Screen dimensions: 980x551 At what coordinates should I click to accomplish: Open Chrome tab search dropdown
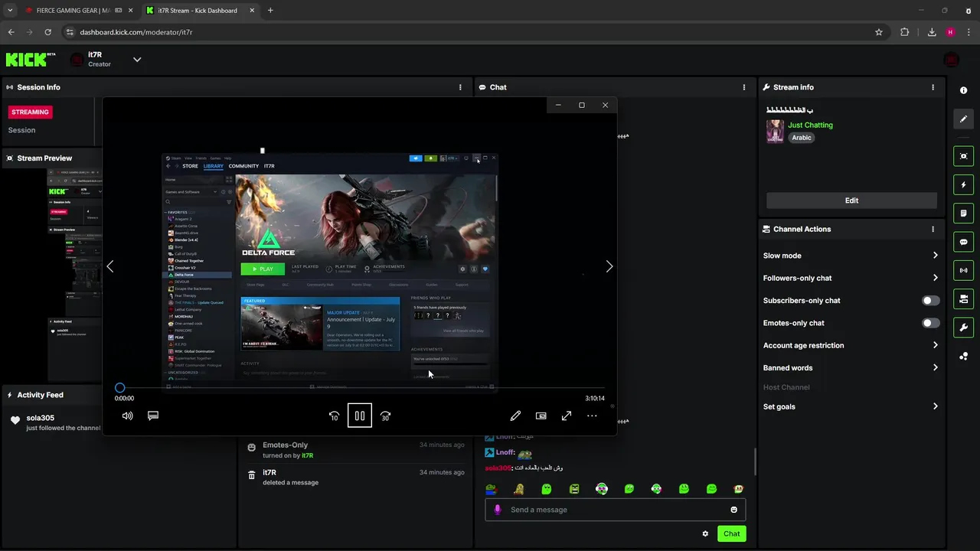pos(10,11)
